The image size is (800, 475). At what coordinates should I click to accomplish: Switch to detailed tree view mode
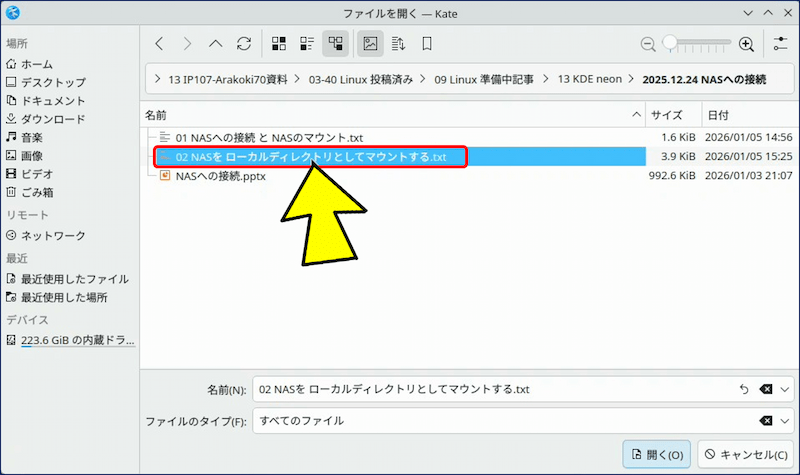pyautogui.click(x=335, y=44)
